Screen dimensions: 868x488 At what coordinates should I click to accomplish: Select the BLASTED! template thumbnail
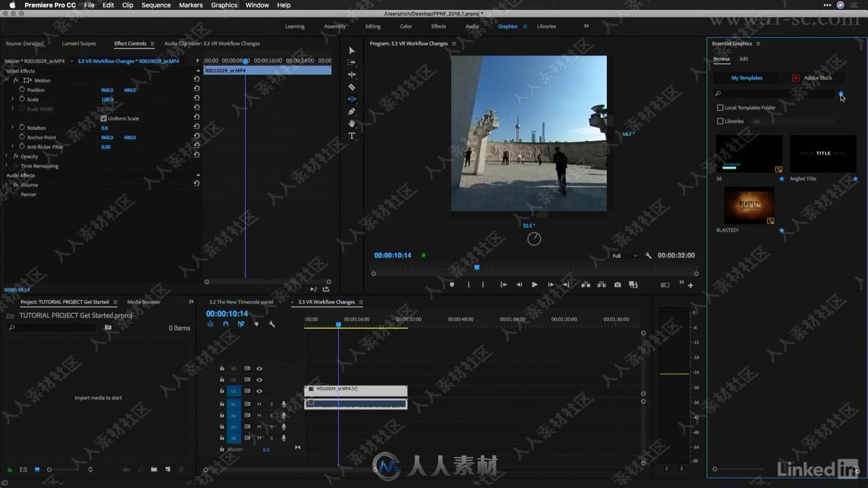coord(749,205)
